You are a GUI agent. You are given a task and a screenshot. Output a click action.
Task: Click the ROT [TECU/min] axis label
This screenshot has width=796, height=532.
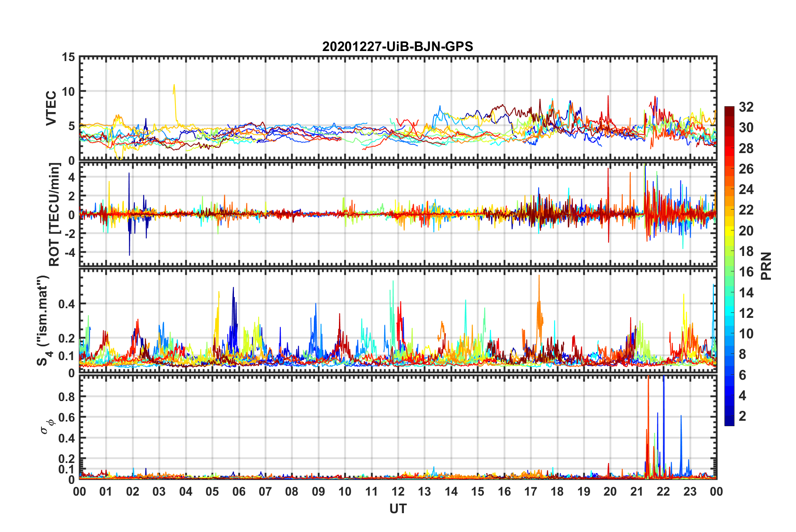pos(54,215)
